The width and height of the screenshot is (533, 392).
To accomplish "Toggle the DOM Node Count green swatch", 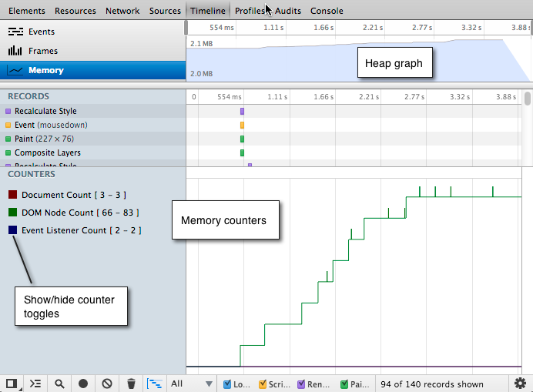I will pos(12,213).
